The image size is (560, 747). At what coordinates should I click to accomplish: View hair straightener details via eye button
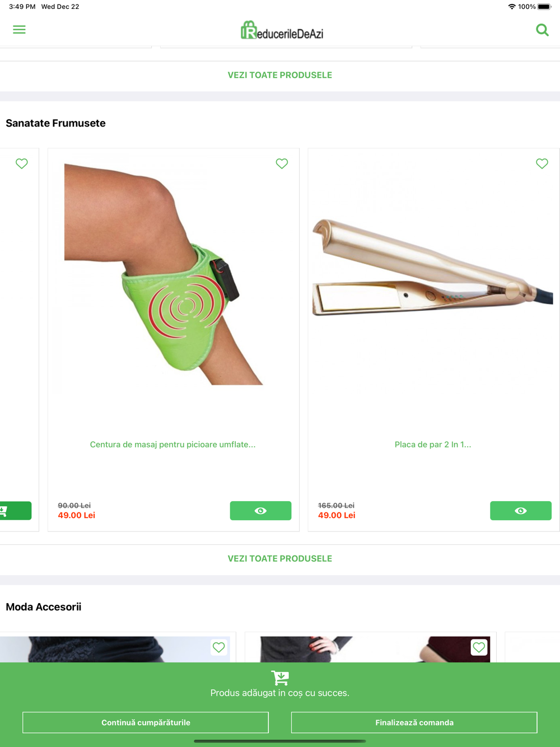[521, 511]
